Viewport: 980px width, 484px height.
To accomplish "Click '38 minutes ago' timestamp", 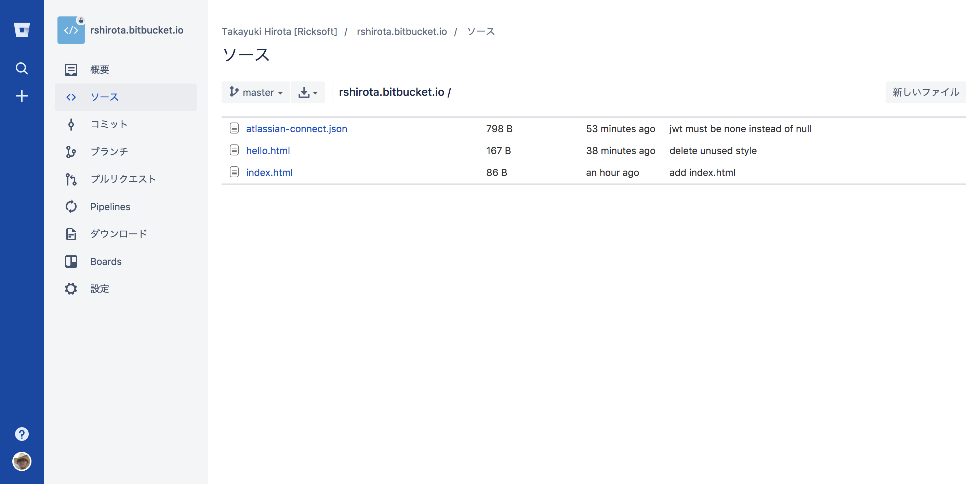I will pos(621,150).
